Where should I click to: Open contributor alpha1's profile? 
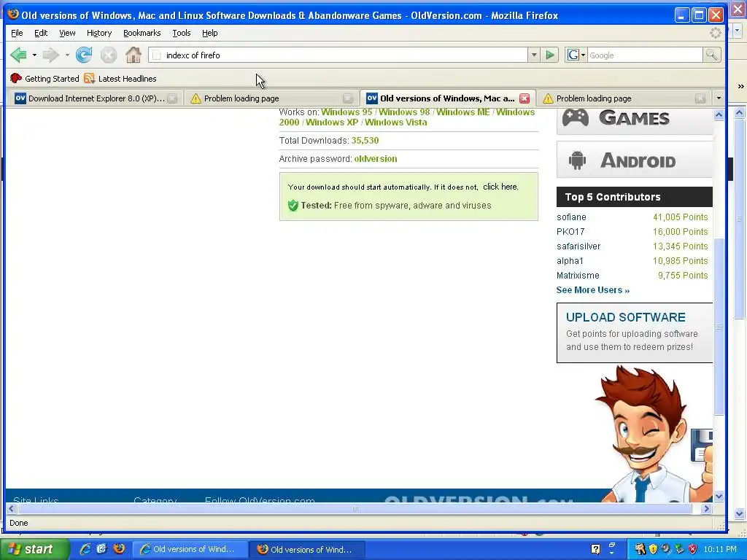click(x=570, y=261)
